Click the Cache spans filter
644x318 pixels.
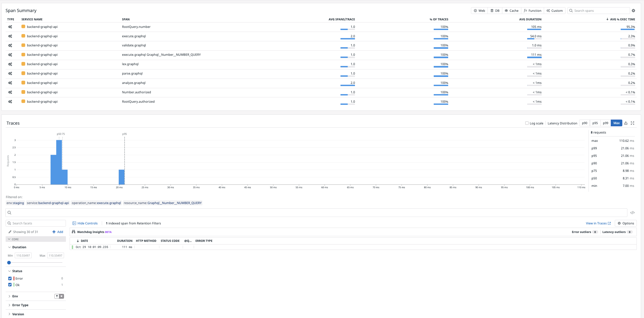[511, 10]
